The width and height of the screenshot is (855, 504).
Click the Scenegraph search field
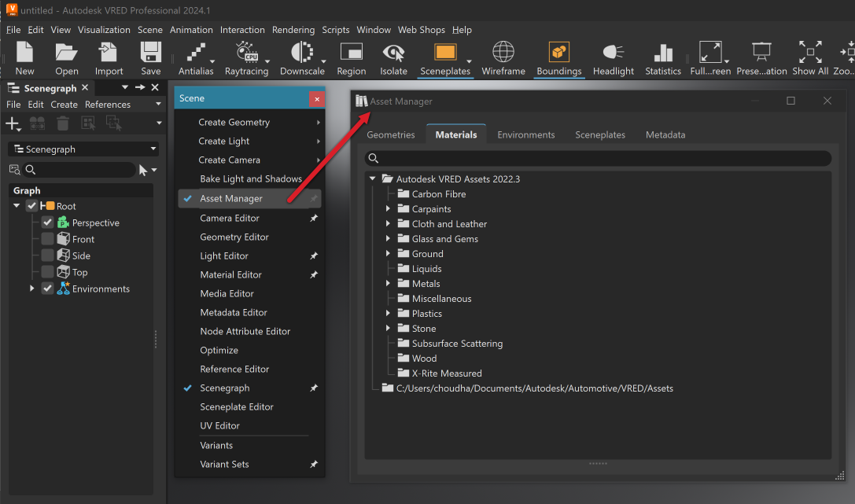coord(79,170)
